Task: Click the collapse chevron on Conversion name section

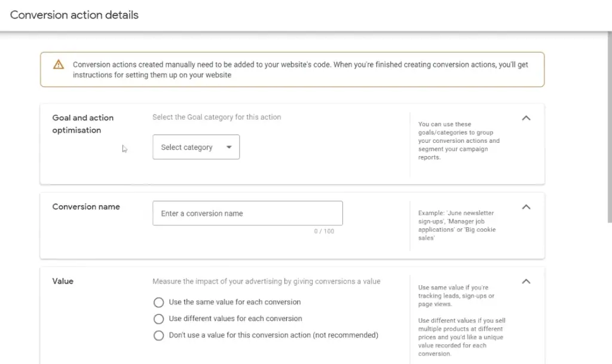Action: click(x=526, y=206)
